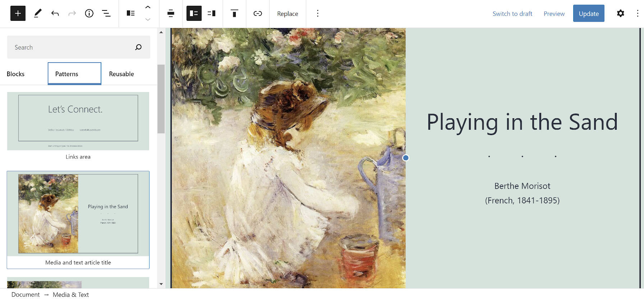This screenshot has height=299, width=644.
Task: Open the vertical alignment dropdown
Action: pyautogui.click(x=234, y=14)
